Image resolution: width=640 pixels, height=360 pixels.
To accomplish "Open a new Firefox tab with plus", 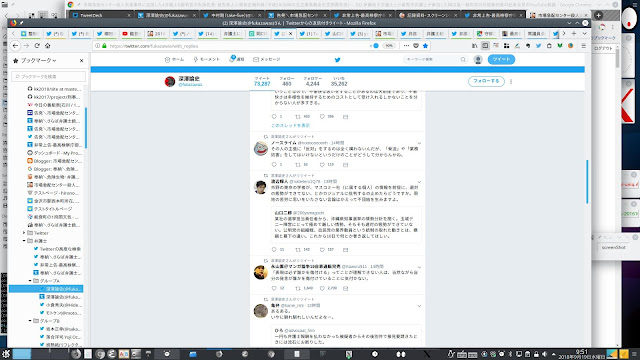I will tap(574, 33).
